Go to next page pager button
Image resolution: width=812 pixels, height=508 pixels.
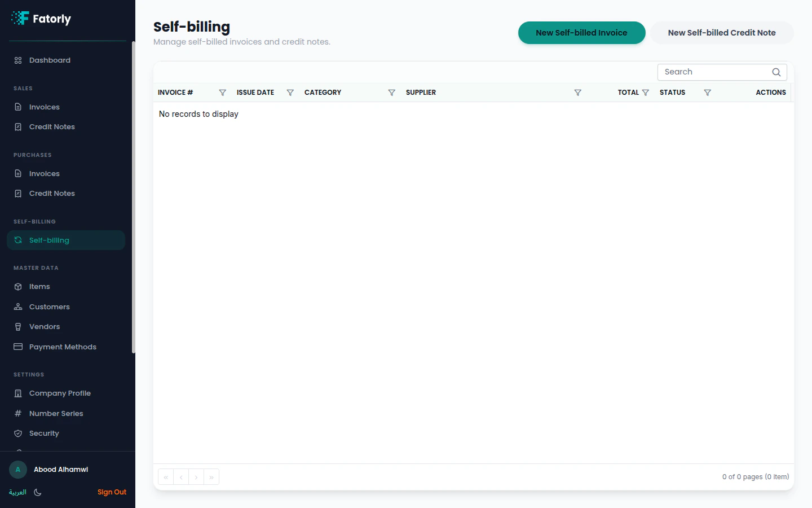196,477
